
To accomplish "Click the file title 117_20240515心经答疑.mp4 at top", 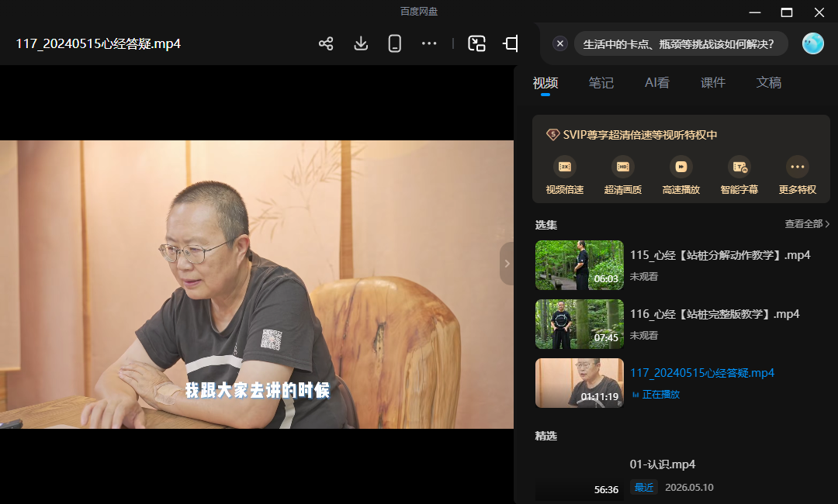I will point(99,43).
